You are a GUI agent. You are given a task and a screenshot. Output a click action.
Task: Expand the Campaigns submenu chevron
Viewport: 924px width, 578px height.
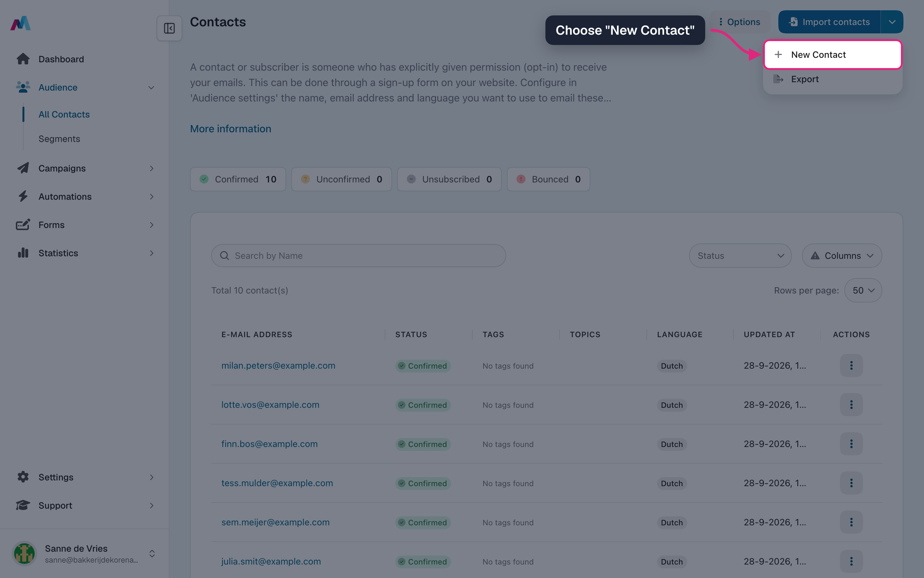(151, 169)
